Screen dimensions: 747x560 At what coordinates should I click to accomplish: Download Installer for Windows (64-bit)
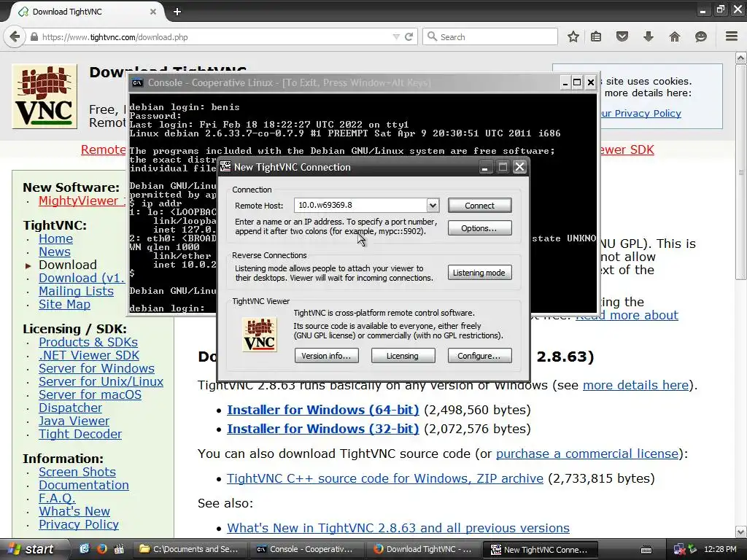323,410
